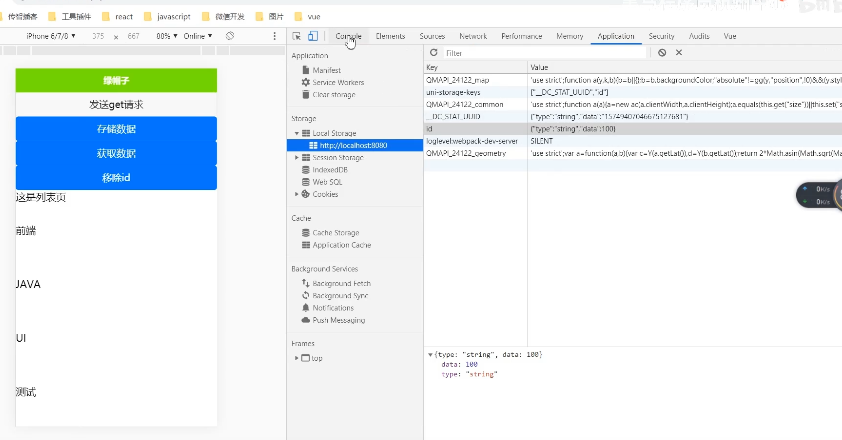Viewport: 842px width, 440px height.
Task: Switch to the Sources tab
Action: pos(432,36)
